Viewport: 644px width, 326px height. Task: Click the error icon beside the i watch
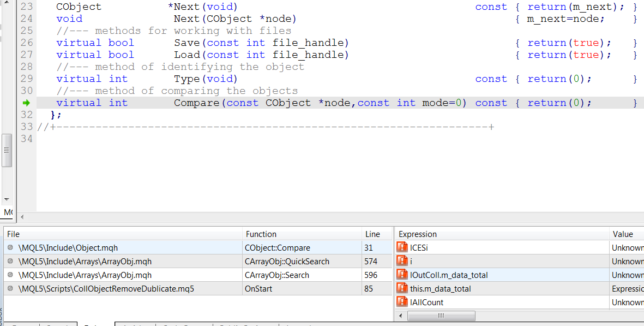click(402, 261)
